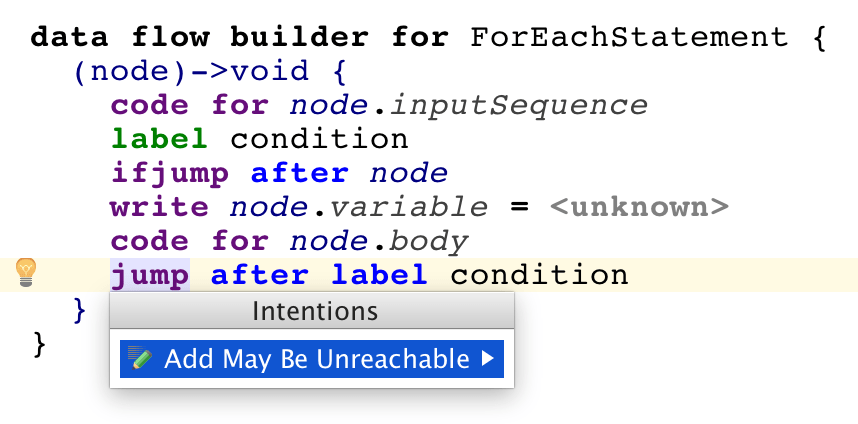This screenshot has width=858, height=424.
Task: Click the ForEachStatement concept reference
Action: pos(629,38)
